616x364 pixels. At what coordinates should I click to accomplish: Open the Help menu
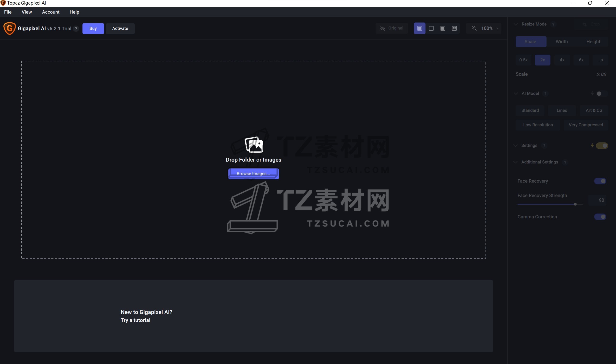pyautogui.click(x=74, y=12)
